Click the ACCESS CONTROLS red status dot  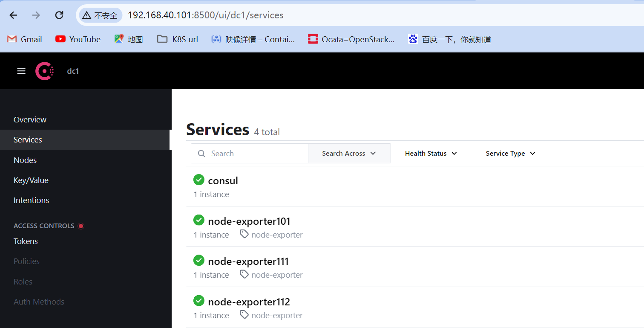(x=81, y=226)
